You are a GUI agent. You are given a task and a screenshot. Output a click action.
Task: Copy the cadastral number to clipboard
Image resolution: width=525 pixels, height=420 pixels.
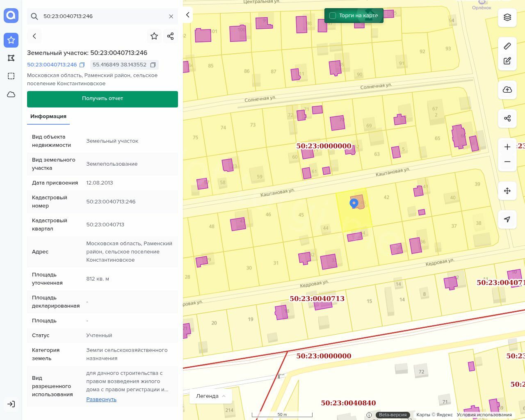pos(82,65)
